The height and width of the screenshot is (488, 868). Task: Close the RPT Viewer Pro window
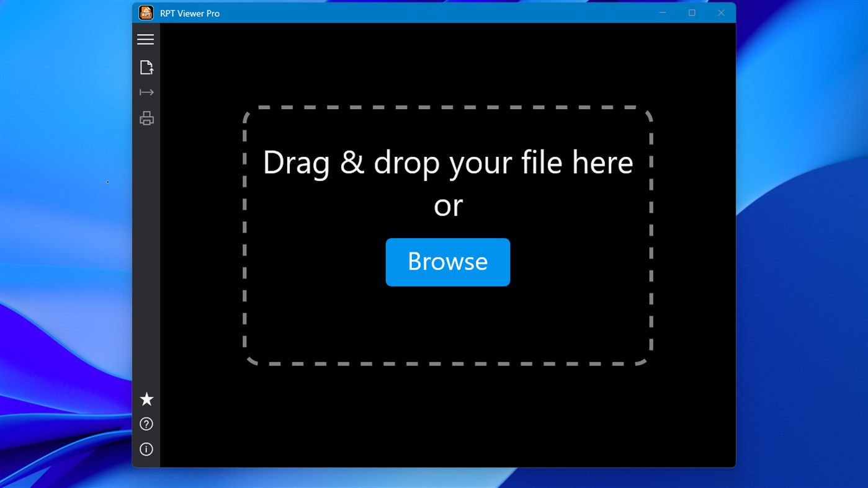pyautogui.click(x=721, y=13)
